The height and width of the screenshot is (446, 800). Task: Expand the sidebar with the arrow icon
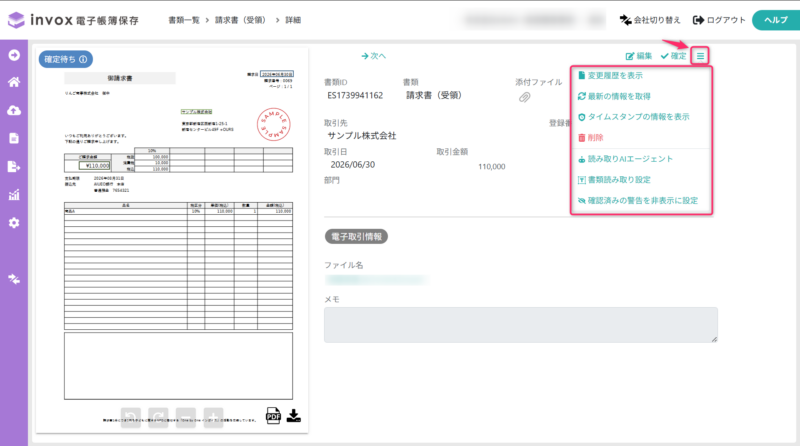[14, 55]
